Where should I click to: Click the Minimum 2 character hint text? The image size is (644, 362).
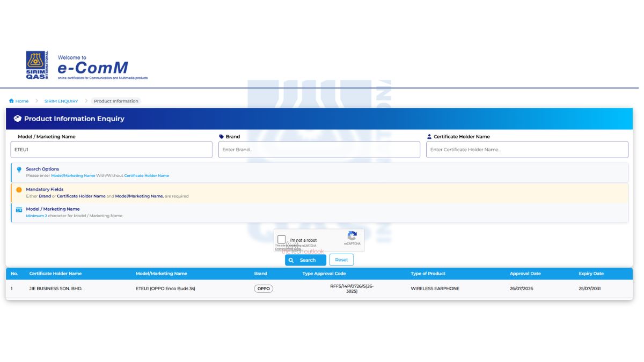coord(74,216)
